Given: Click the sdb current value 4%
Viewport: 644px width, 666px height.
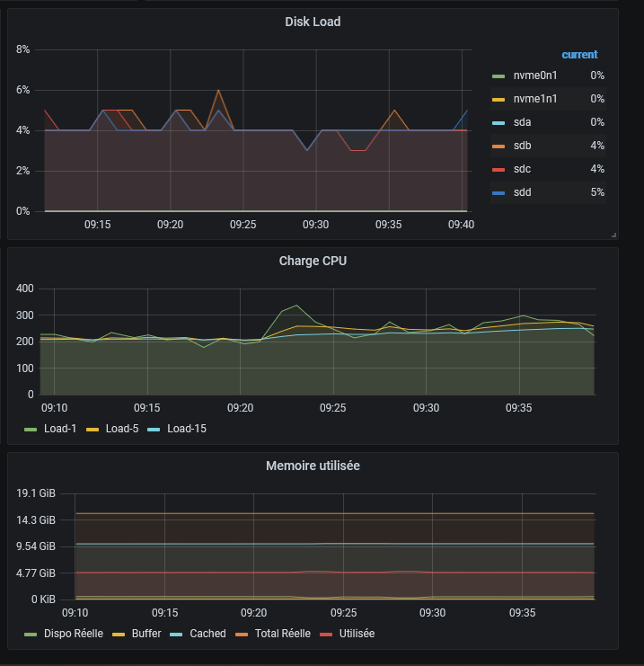Looking at the screenshot, I should tap(597, 146).
